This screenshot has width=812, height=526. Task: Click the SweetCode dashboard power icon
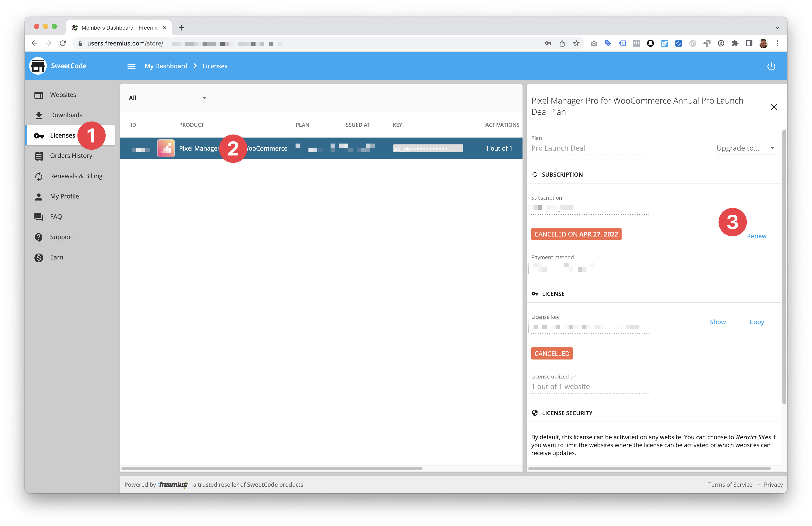(x=771, y=66)
